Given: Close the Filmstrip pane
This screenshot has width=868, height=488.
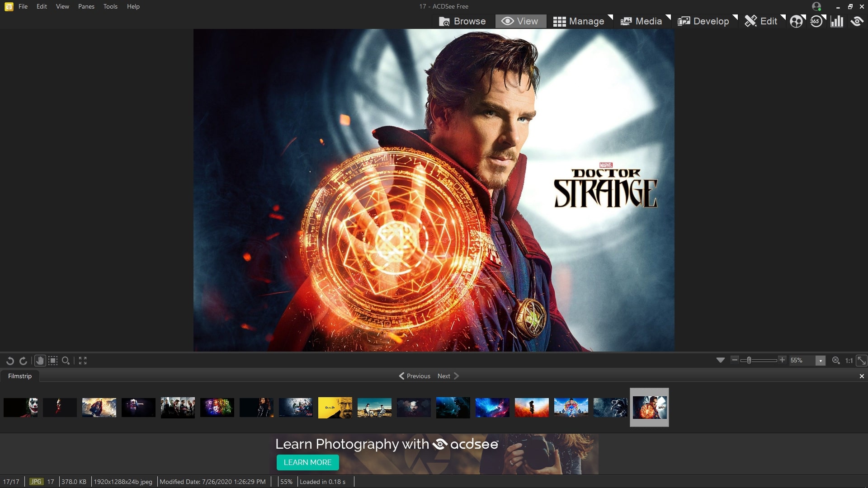Looking at the screenshot, I should (862, 376).
